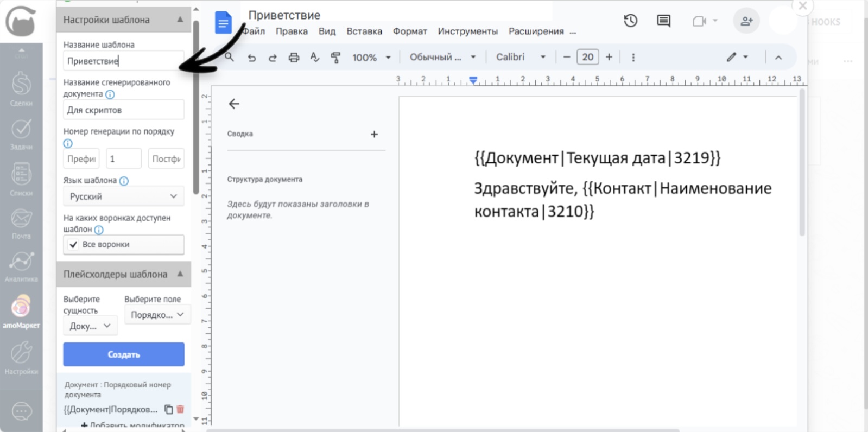This screenshot has width=868, height=432.
Task: Open Сделки in the left sidebar
Action: pyautogui.click(x=21, y=89)
